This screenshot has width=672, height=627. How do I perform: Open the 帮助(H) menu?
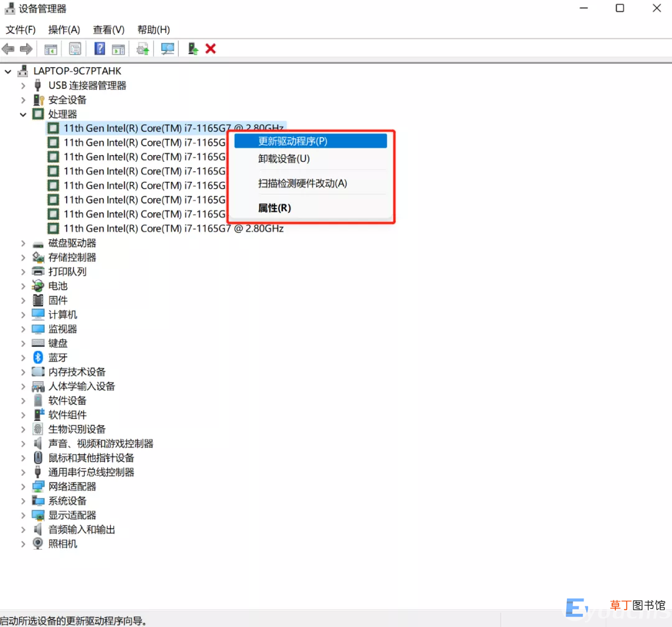click(154, 30)
